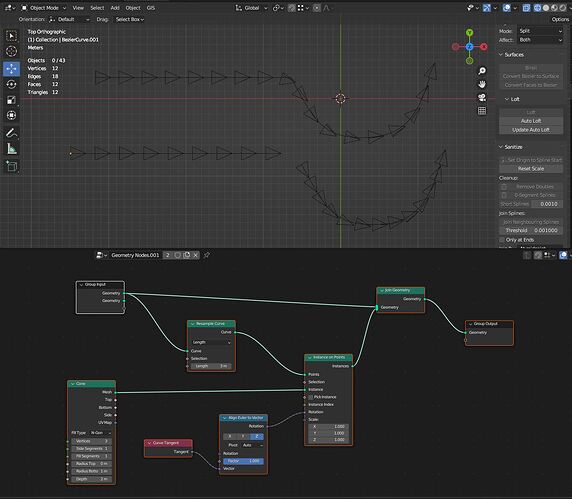Open the node editor type icon menu
The width and height of the screenshot is (572, 499).
point(101,255)
